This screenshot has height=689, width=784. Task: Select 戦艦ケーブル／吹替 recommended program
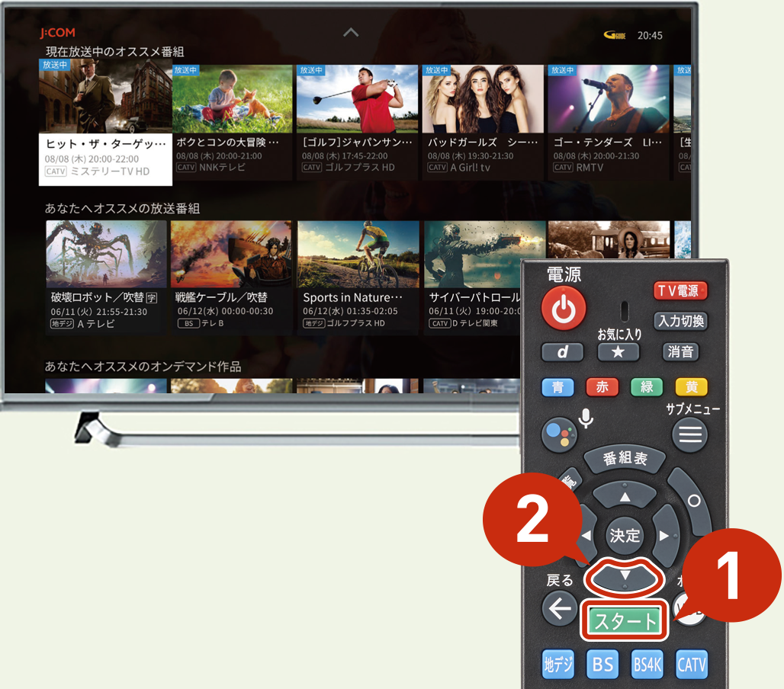click(231, 277)
